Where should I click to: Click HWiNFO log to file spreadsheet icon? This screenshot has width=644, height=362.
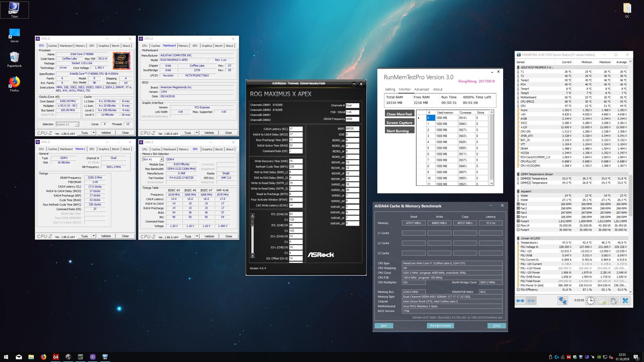click(x=602, y=301)
